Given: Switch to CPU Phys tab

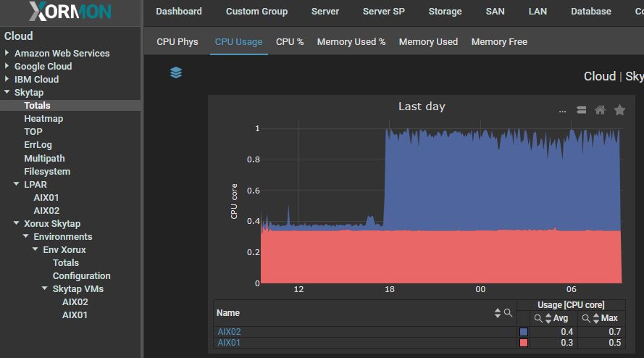Looking at the screenshot, I should (177, 42).
